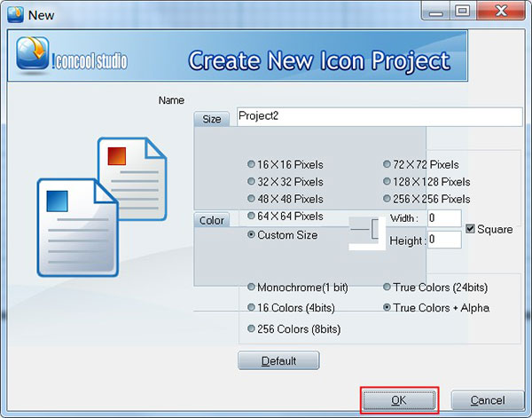Click the Name label text
This screenshot has height=418, width=532.
(x=171, y=100)
